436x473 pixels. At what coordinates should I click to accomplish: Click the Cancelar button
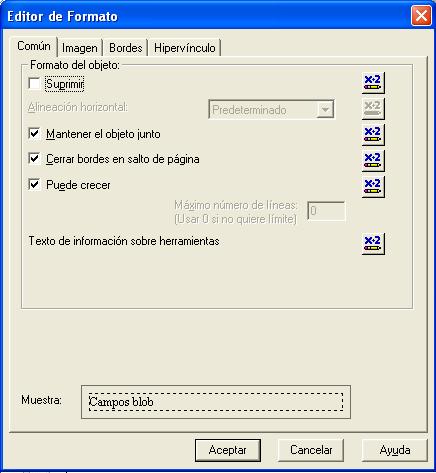click(311, 450)
